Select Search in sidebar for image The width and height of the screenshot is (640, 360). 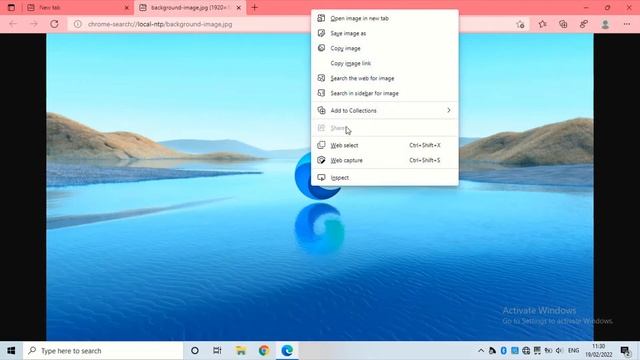[384, 93]
